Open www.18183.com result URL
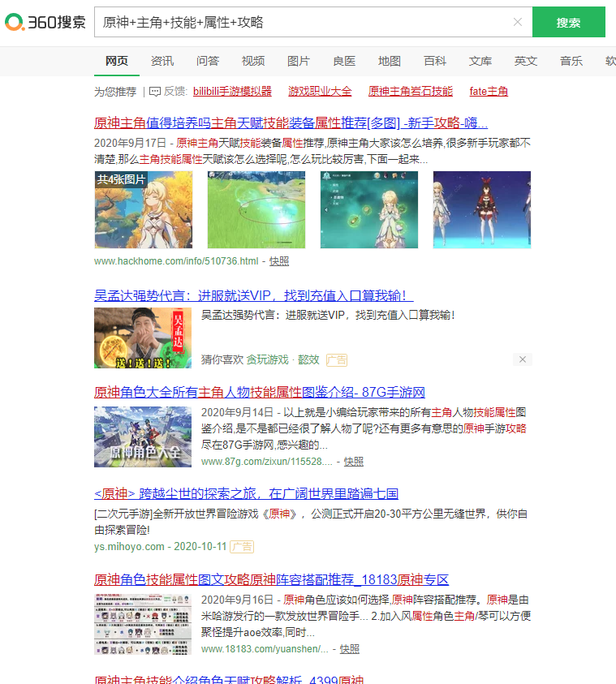616x684 pixels. click(265, 649)
